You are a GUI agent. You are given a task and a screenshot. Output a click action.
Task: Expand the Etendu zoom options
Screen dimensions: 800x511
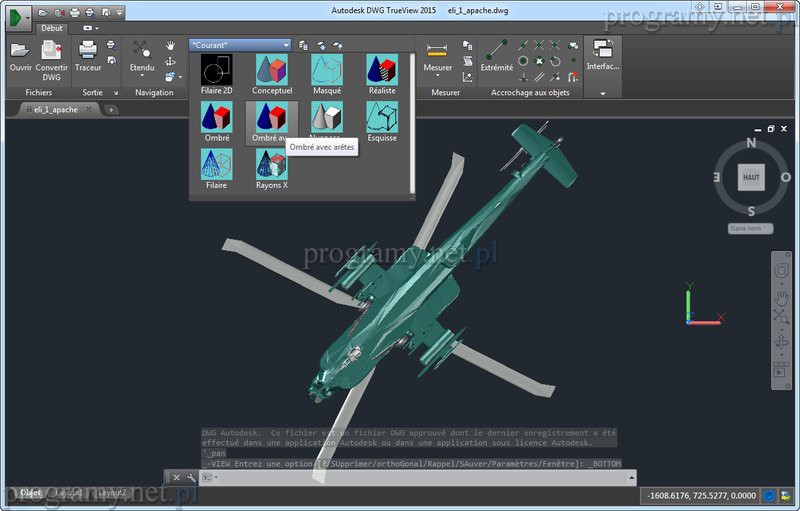tap(141, 69)
